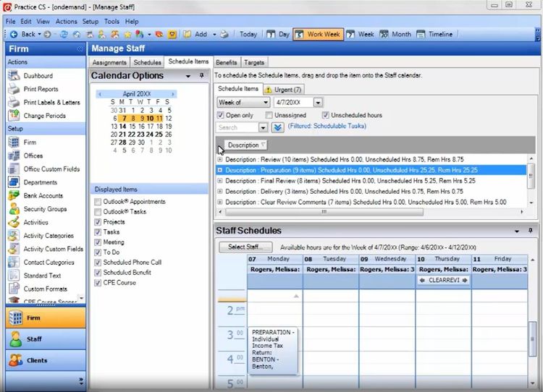
Task: Open Security Groups setup
Action: [45, 209]
